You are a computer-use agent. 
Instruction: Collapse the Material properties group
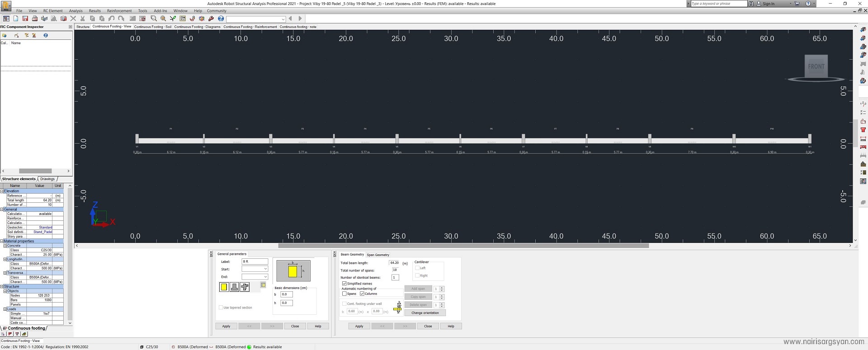coord(2,241)
